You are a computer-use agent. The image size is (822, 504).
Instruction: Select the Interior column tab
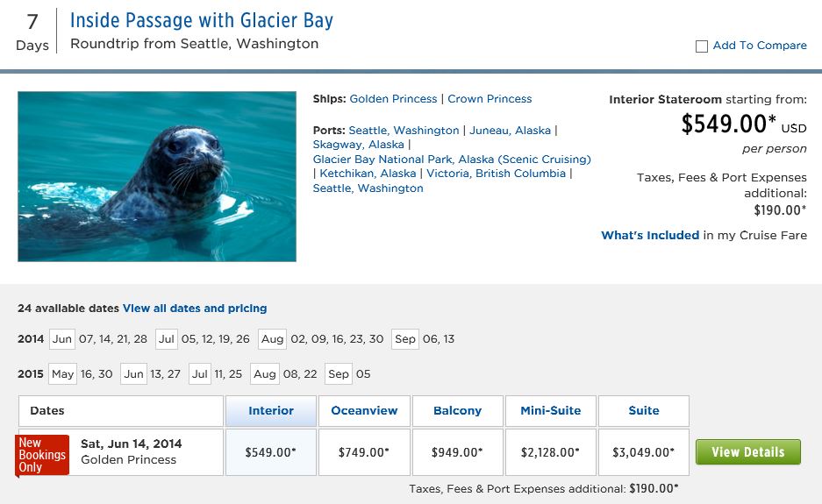pyautogui.click(x=270, y=410)
